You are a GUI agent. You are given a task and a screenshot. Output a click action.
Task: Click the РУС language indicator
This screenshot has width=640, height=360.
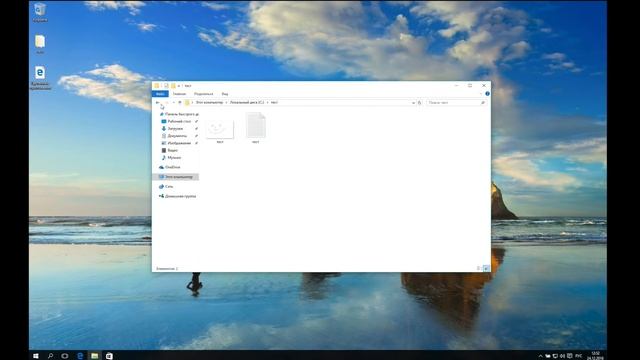(578, 356)
